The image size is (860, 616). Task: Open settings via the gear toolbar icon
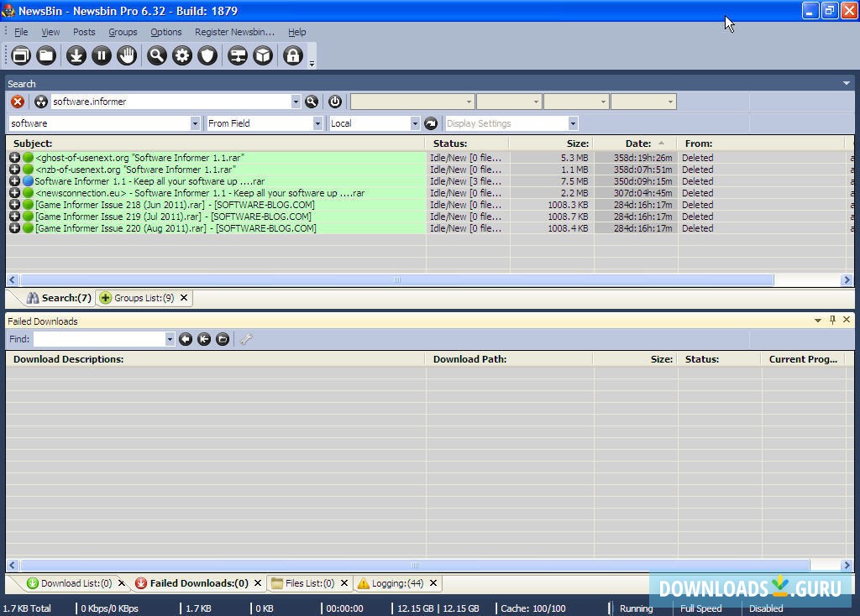tap(181, 55)
